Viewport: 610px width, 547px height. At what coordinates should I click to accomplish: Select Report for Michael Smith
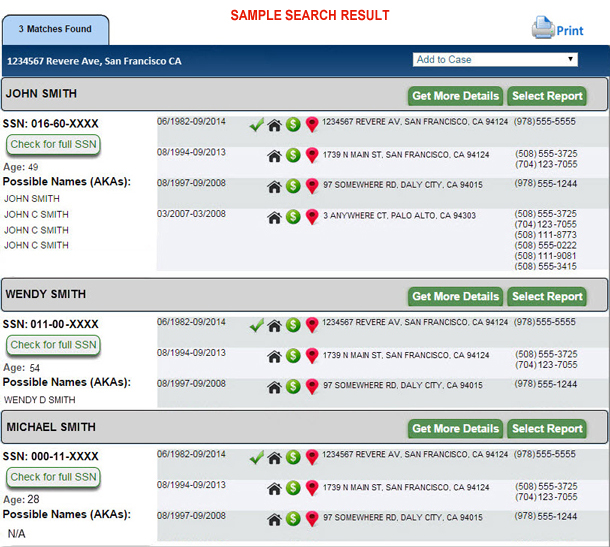(547, 429)
